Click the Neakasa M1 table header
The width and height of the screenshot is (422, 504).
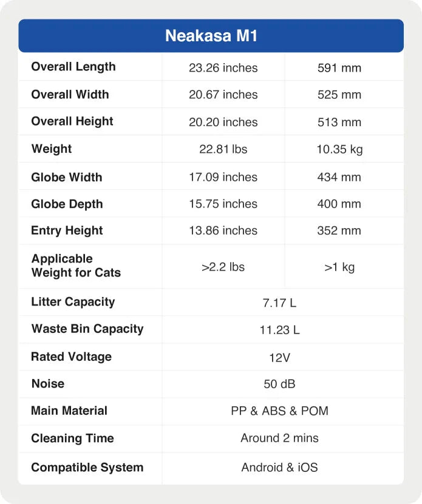click(x=211, y=36)
